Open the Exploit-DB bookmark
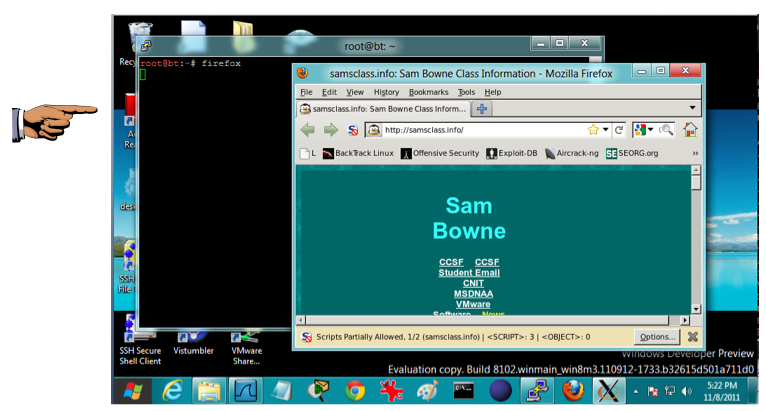This screenshot has width=766, height=411. (x=511, y=153)
